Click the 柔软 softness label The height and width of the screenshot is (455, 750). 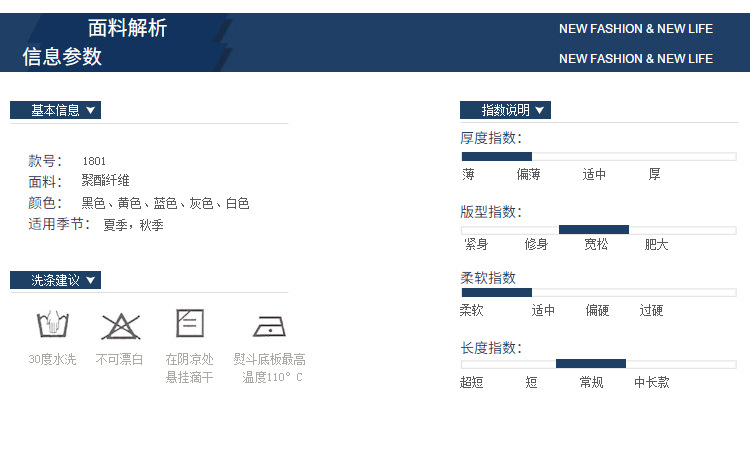tap(472, 311)
